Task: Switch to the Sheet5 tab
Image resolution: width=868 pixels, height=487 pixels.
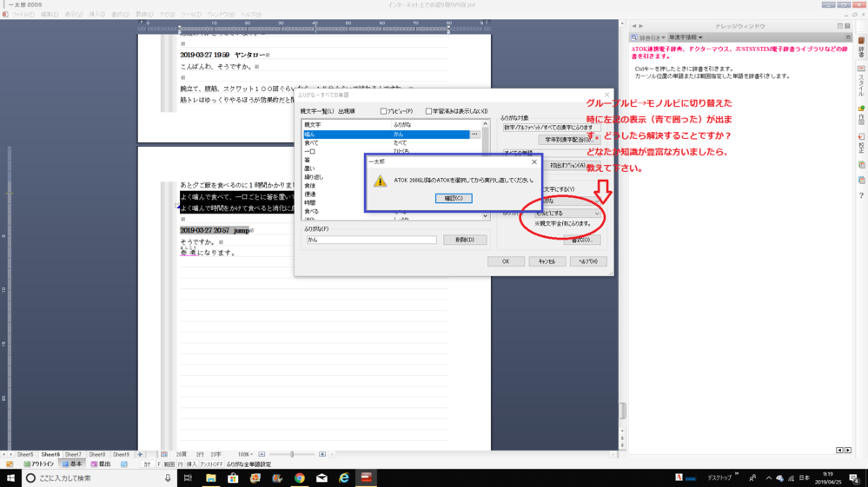Action: (x=25, y=454)
